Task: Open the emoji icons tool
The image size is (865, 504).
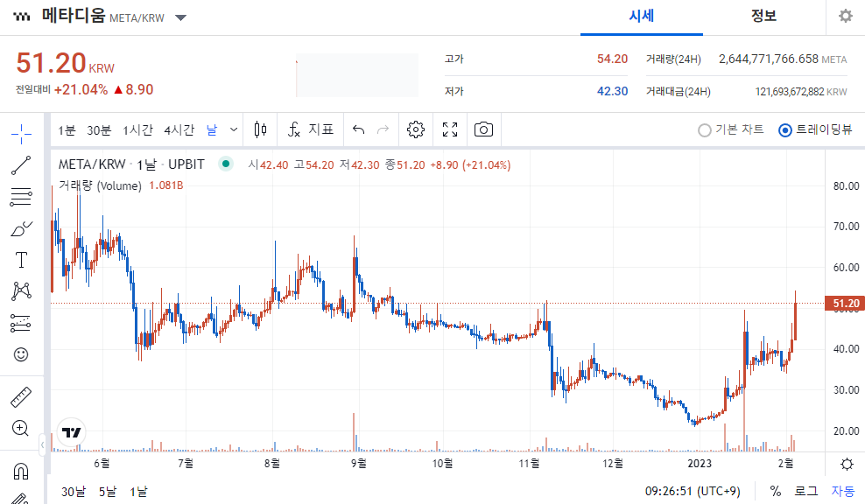Action: (x=21, y=354)
